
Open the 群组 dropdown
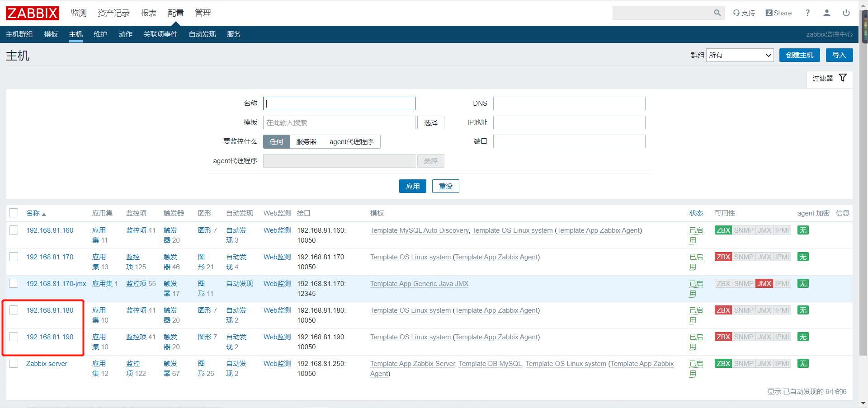pyautogui.click(x=740, y=55)
